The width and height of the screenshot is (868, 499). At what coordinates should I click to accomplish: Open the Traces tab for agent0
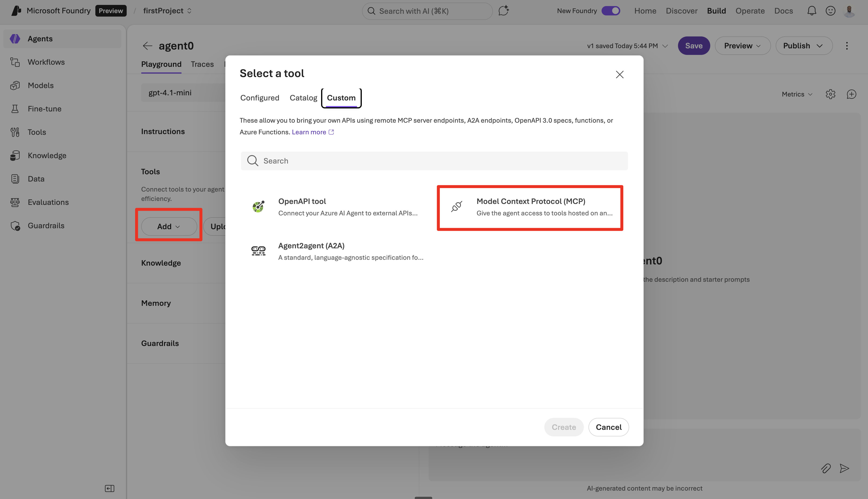(x=202, y=64)
